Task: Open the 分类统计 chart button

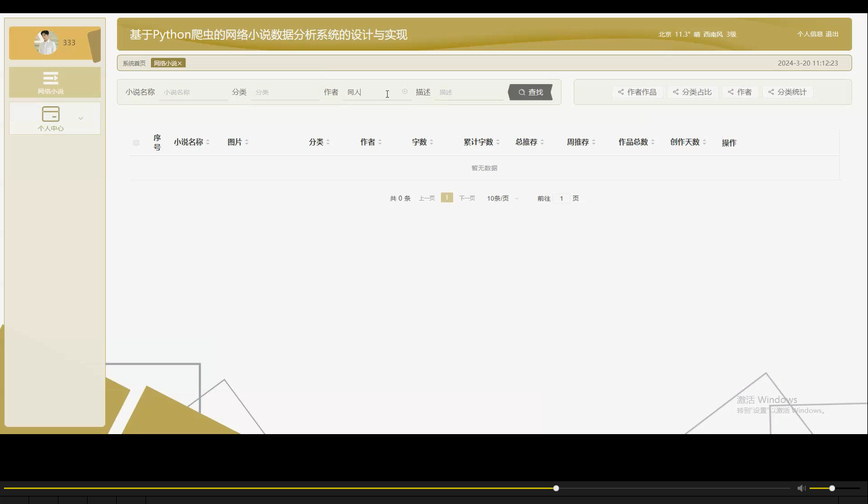Action: click(x=787, y=92)
